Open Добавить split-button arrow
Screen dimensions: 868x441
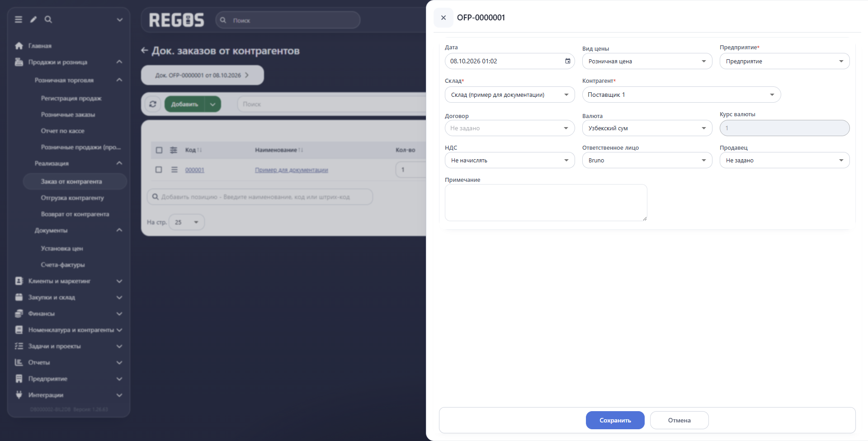[212, 104]
